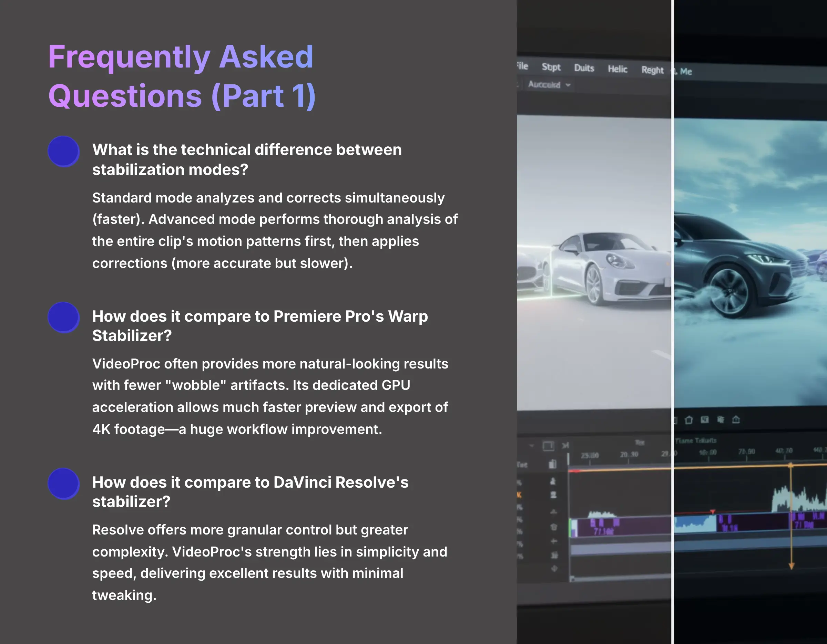
Task: Click "What is the technical difference between stabilization modes?"
Action: pos(247,159)
